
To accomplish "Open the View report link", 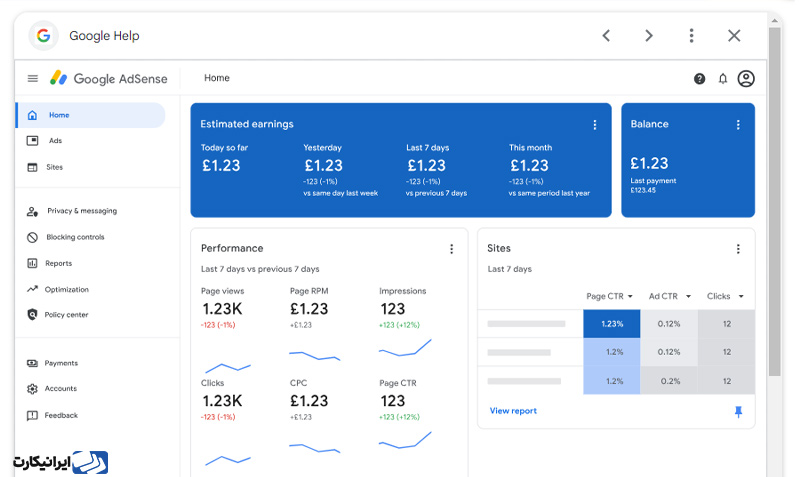I will (x=513, y=411).
